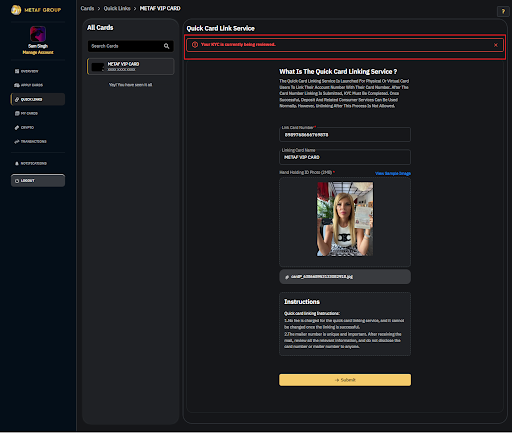Image resolution: width=512 pixels, height=433 pixels.
Task: Click the attached jpg file name
Action: click(322, 277)
